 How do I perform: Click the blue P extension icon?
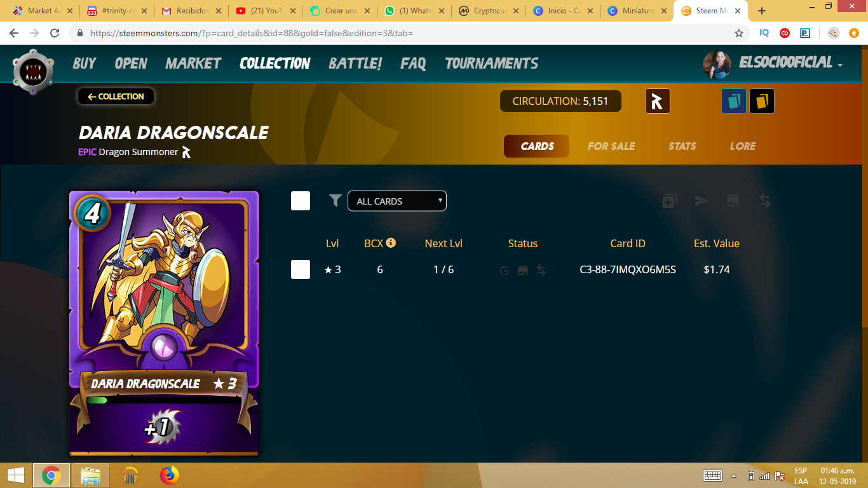click(x=805, y=33)
